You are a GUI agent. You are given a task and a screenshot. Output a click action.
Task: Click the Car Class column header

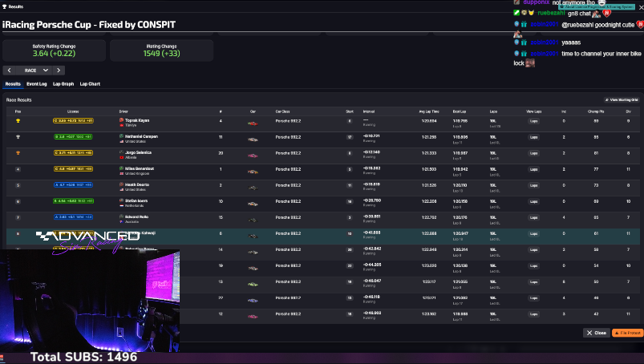[x=282, y=111]
